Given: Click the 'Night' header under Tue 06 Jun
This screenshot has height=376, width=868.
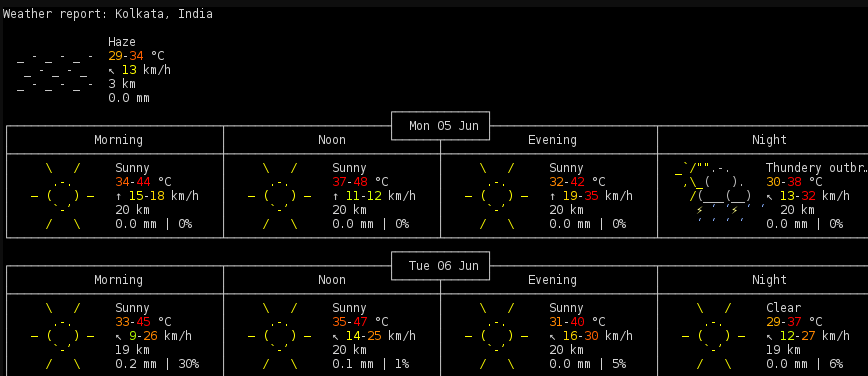Looking at the screenshot, I should click(769, 280).
